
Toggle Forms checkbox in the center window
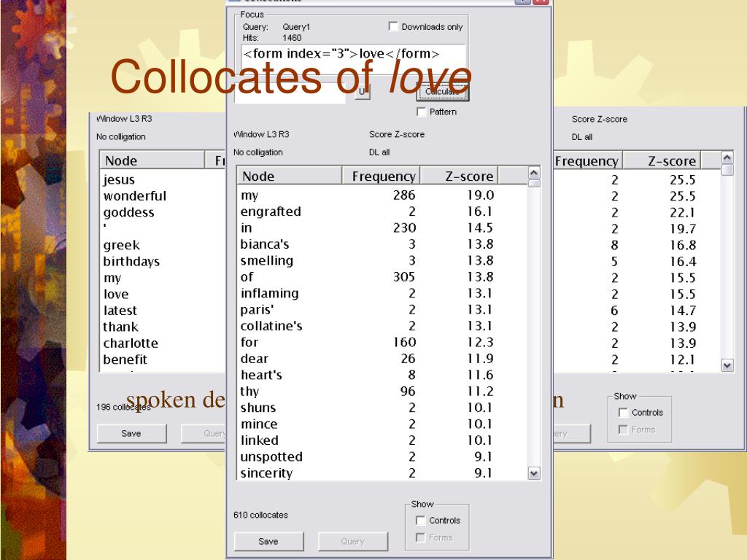pyautogui.click(x=420, y=537)
